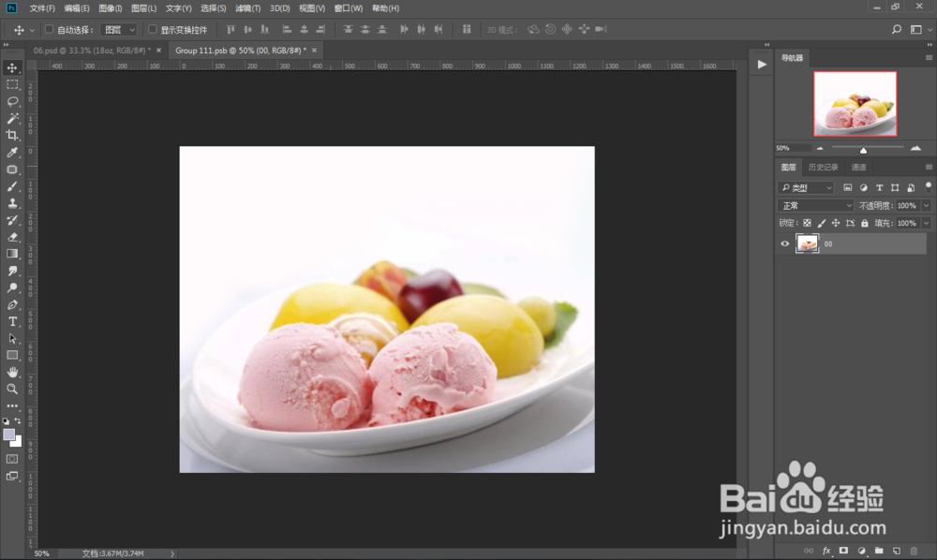Delete layer with the trash icon
937x560 pixels.
(x=913, y=551)
